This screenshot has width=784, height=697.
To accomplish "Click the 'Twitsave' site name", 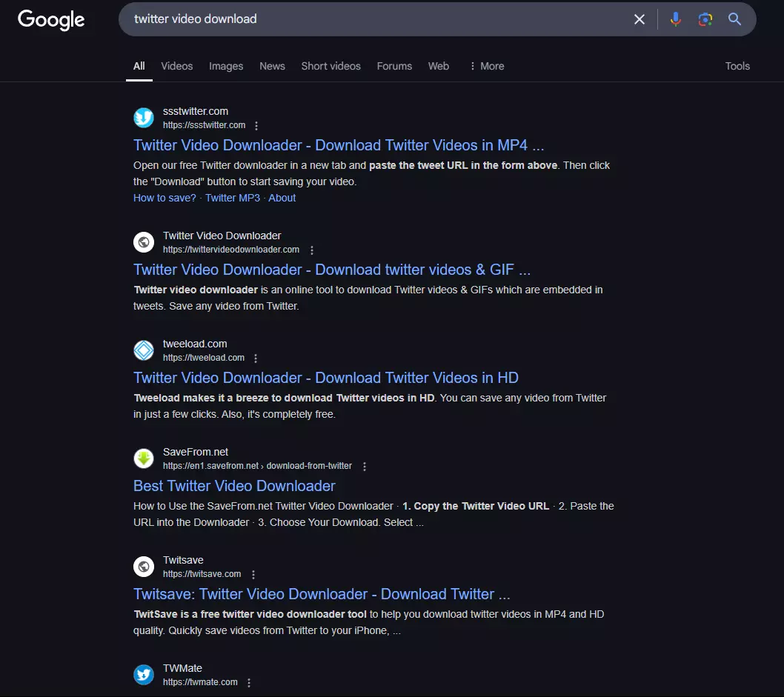I will point(183,560).
